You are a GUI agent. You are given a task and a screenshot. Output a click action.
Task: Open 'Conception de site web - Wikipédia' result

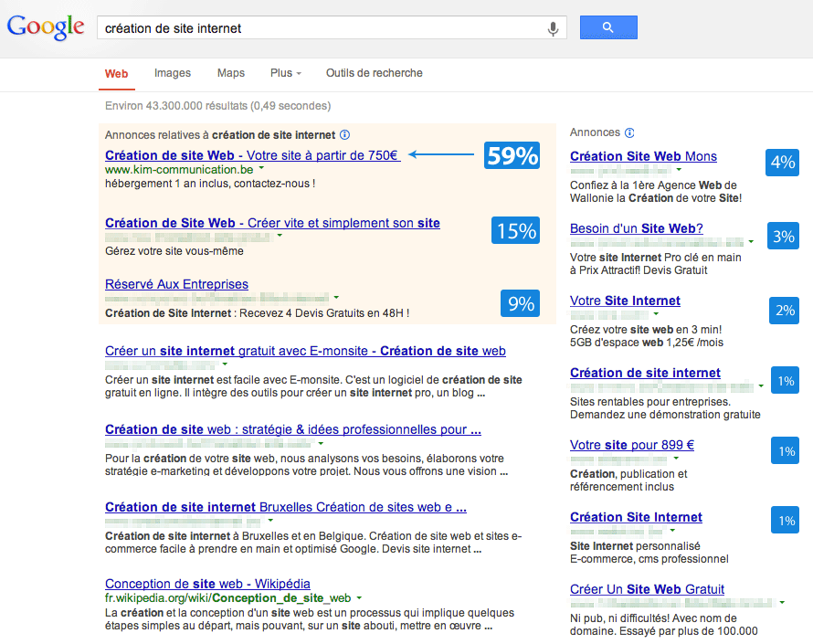207,584
